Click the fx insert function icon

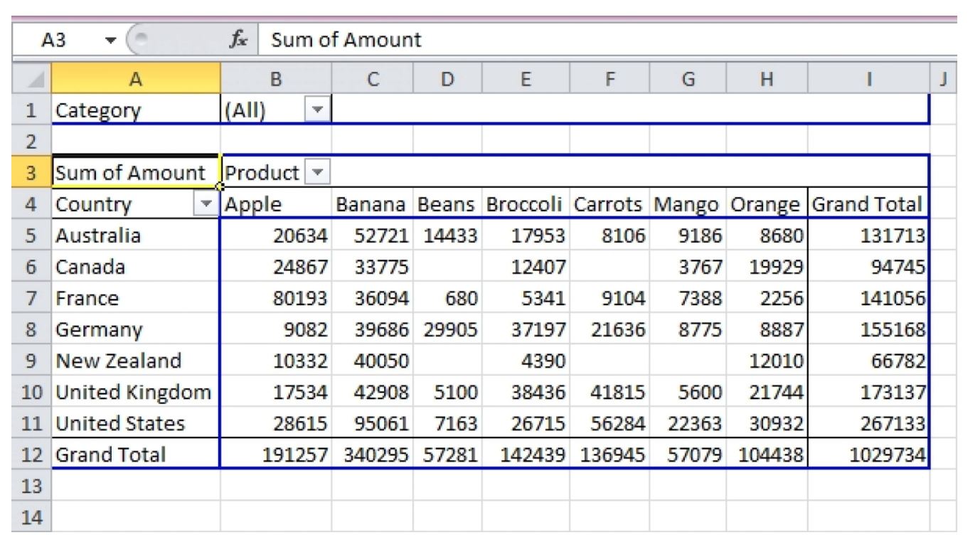(x=238, y=40)
